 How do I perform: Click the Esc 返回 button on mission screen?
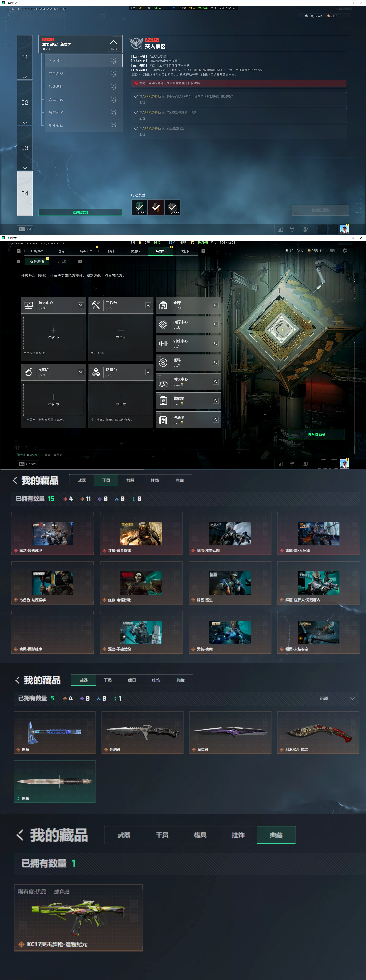click(26, 229)
